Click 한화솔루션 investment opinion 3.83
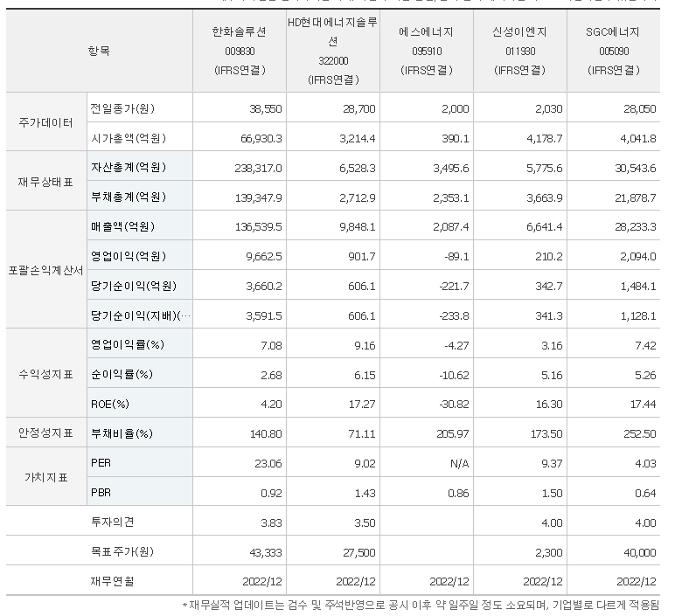The image size is (675, 616). 271,523
